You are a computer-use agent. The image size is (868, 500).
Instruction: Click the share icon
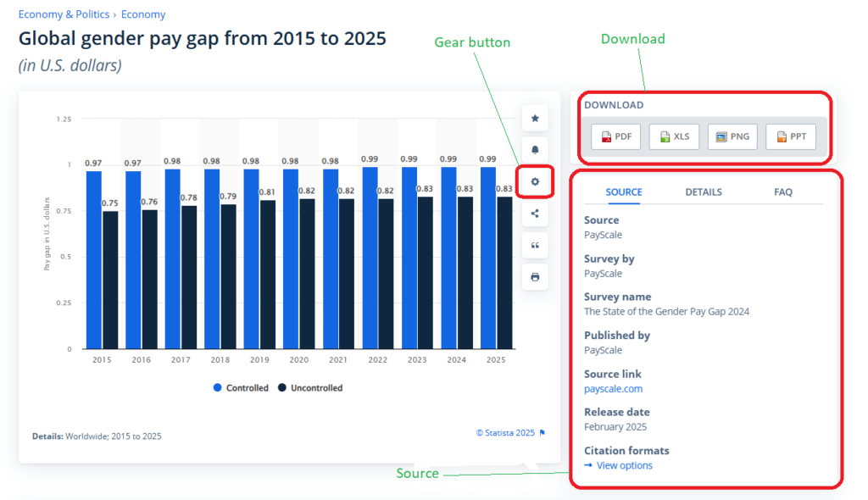click(535, 214)
